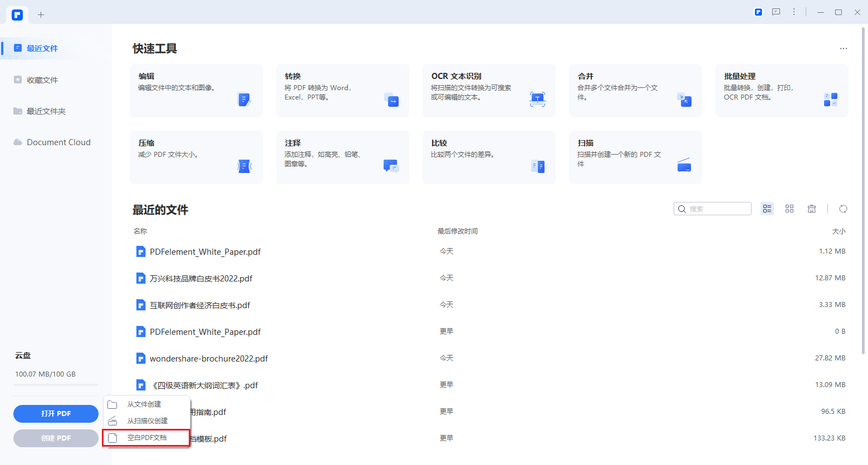
Task: Launch the OCR 文本识别 tool
Action: (489, 91)
